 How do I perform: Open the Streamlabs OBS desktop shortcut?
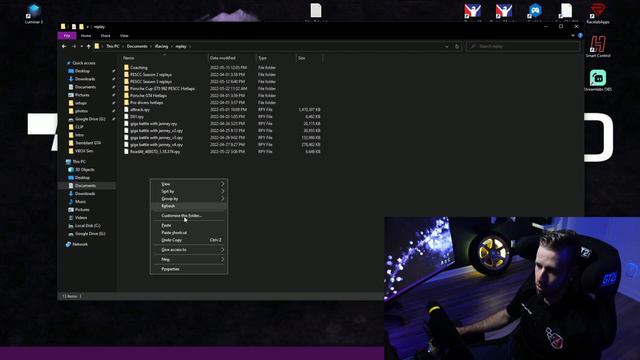click(598, 80)
